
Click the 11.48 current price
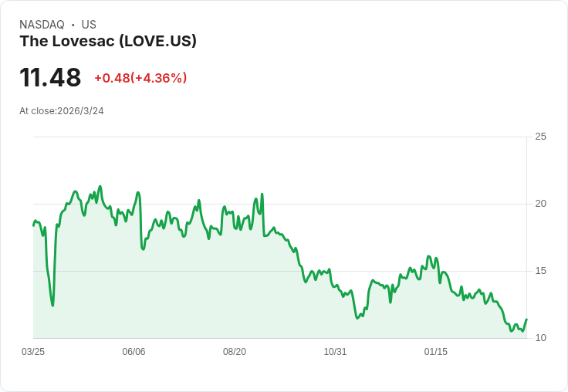click(50, 78)
